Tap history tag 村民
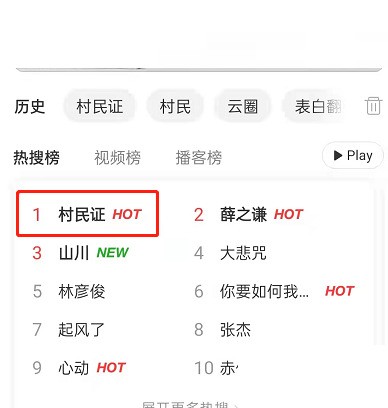Screen dimensions: 388x408 pos(175,107)
